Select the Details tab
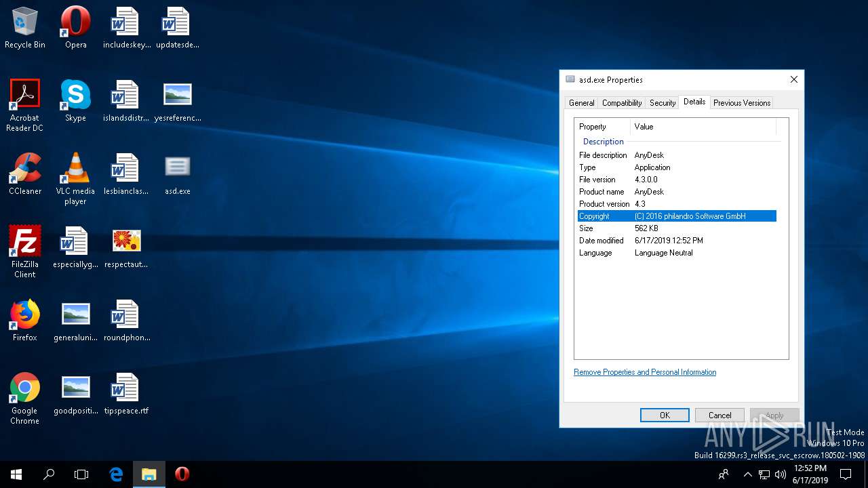The image size is (868, 488). (x=694, y=102)
